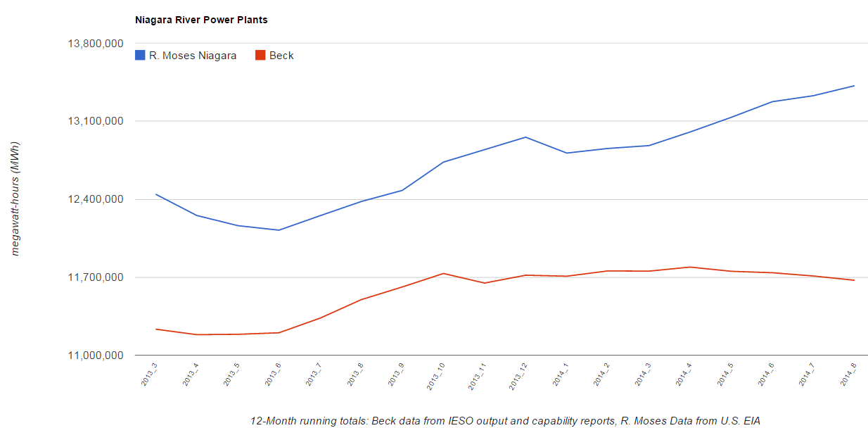Screen dimensions: 868x428
Task: Click the 2014_8 x-axis tick label
Action: point(848,374)
